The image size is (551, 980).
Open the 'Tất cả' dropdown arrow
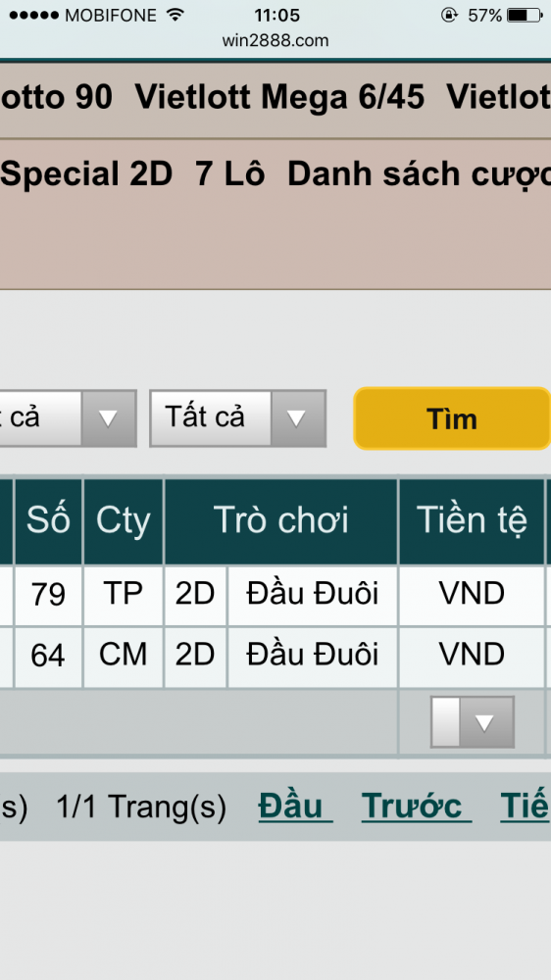(x=298, y=418)
